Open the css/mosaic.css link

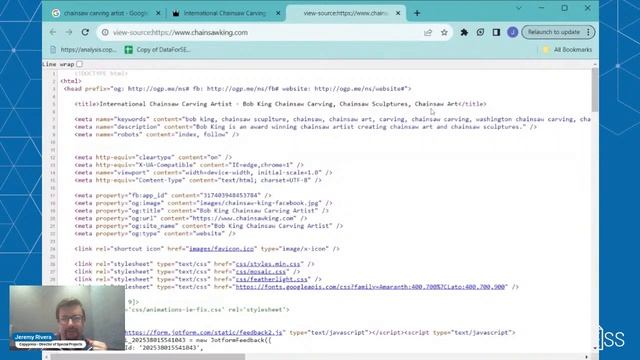pyautogui.click(x=261, y=271)
